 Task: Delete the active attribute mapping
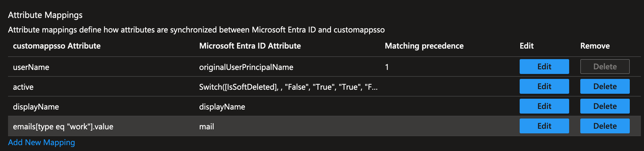[x=605, y=86]
